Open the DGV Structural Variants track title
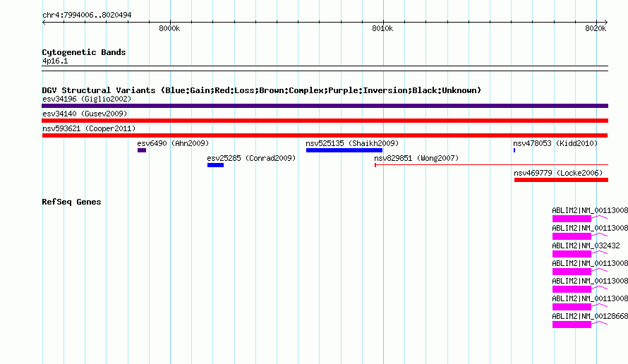The width and height of the screenshot is (628, 364). tap(261, 90)
